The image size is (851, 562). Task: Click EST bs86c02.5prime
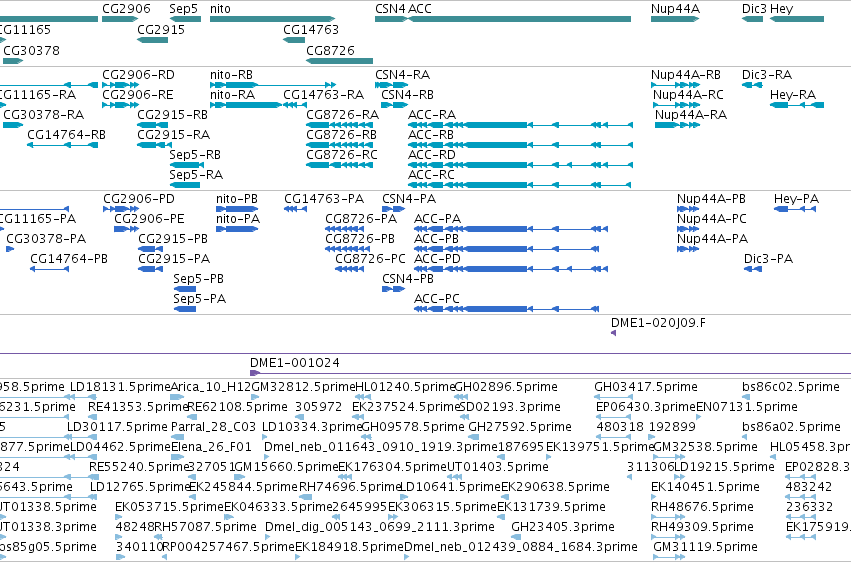point(791,387)
